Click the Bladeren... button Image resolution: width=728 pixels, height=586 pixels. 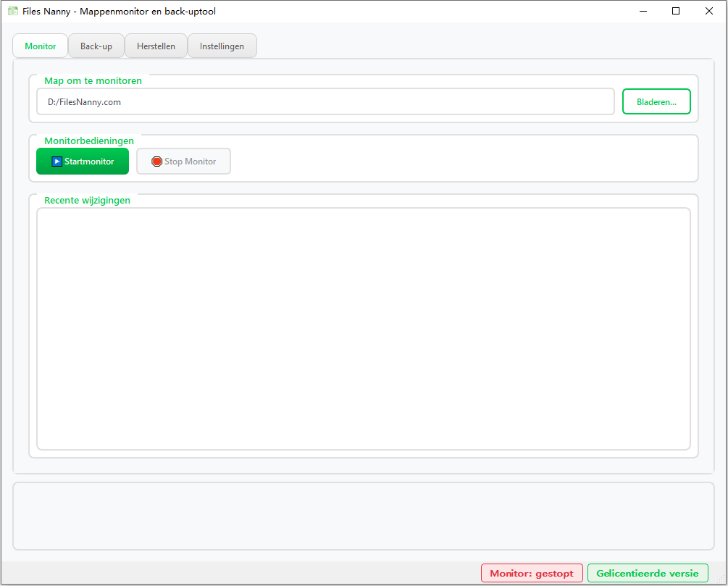pos(656,101)
